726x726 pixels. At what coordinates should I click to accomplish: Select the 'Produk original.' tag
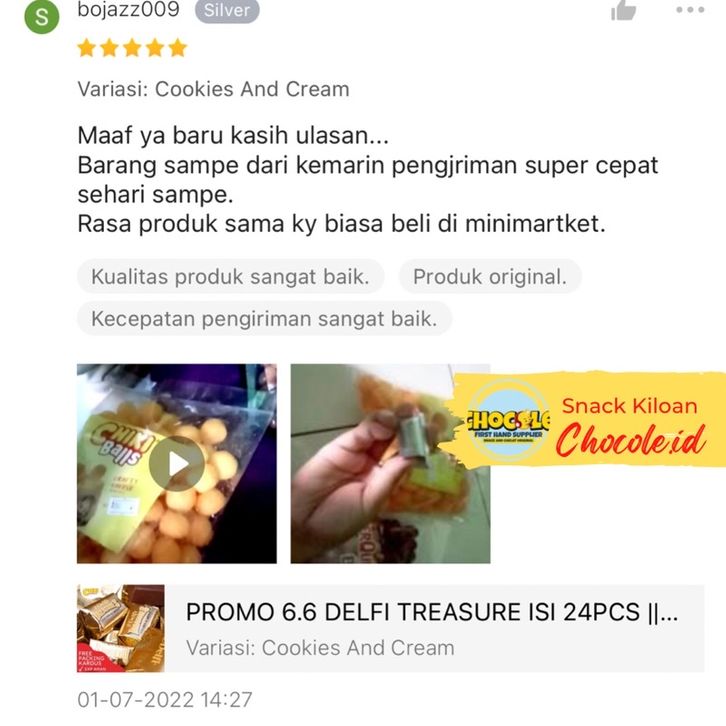tap(490, 277)
